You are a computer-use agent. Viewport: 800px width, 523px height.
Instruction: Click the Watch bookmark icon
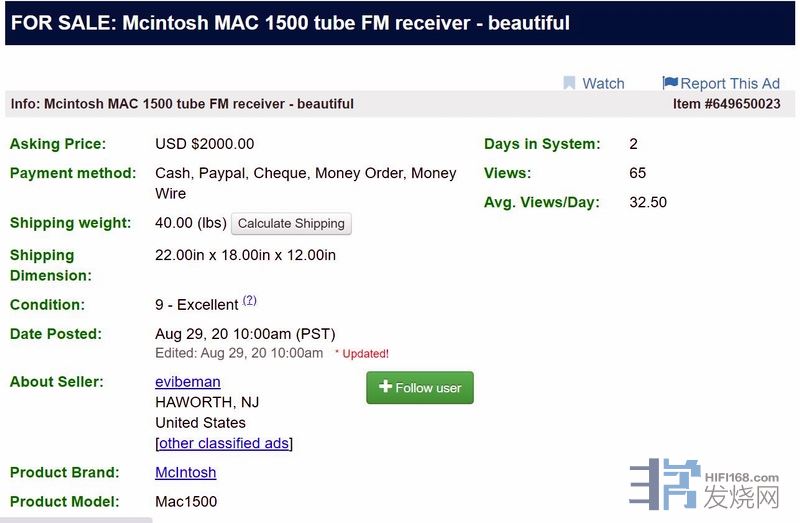[x=569, y=83]
